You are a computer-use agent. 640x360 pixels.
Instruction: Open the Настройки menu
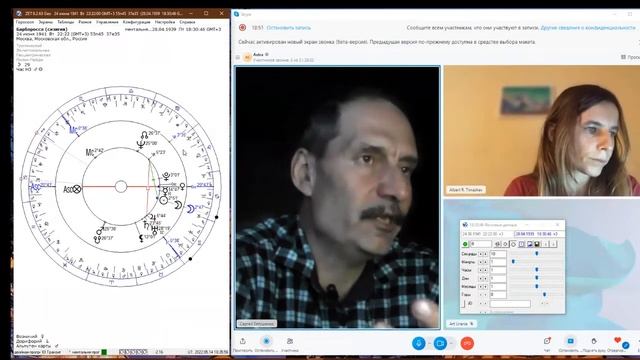coord(165,22)
